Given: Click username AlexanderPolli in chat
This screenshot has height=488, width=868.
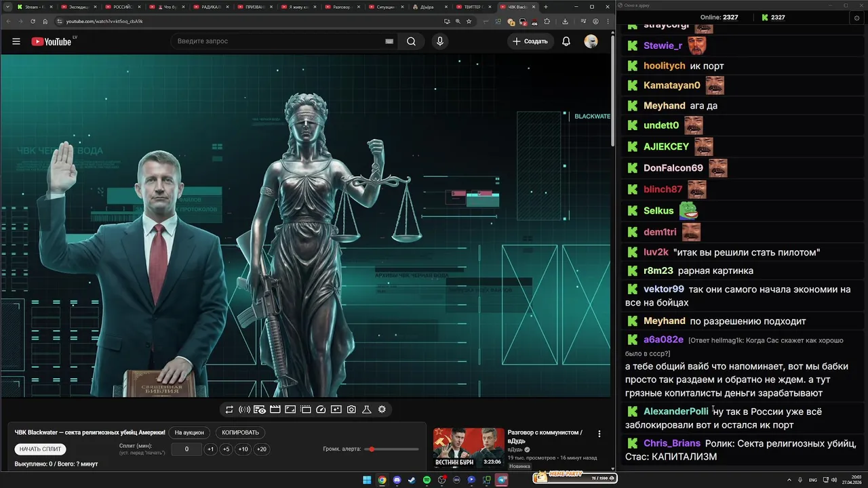Looking at the screenshot, I should (x=676, y=411).
